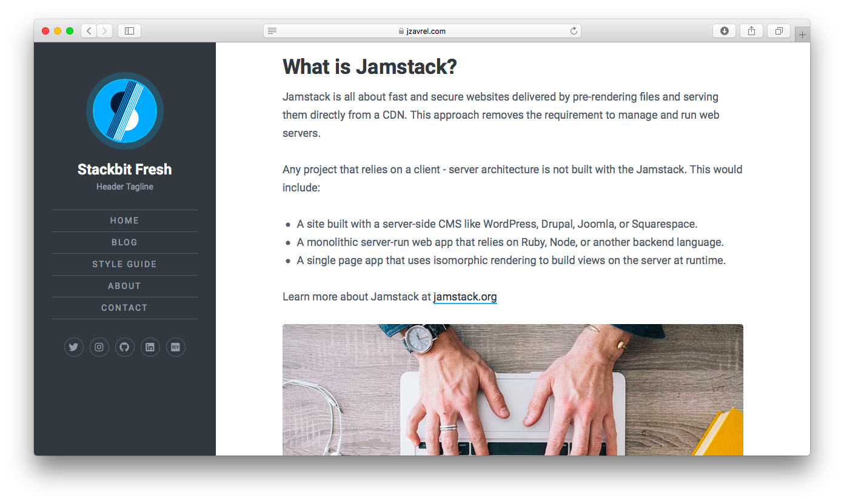Viewport: 844px width, 504px height.
Task: Follow the jamstack.org link
Action: [465, 297]
